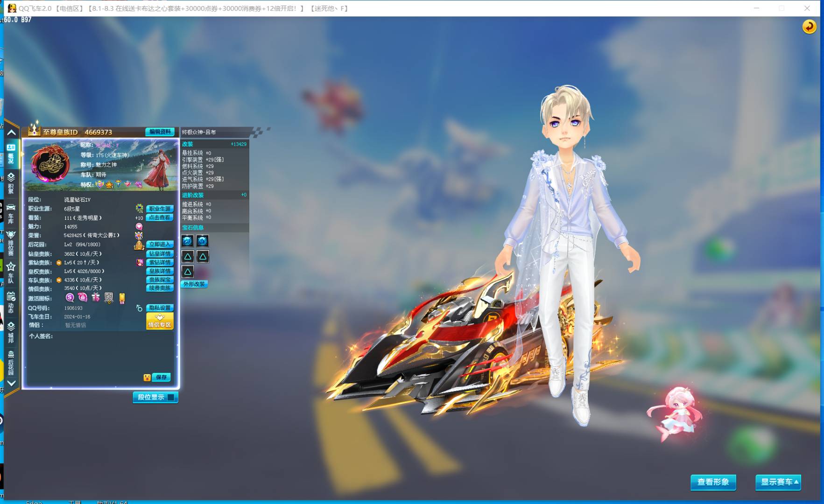Click the purple S activation icon
Image resolution: width=824 pixels, height=504 pixels.
70,298
